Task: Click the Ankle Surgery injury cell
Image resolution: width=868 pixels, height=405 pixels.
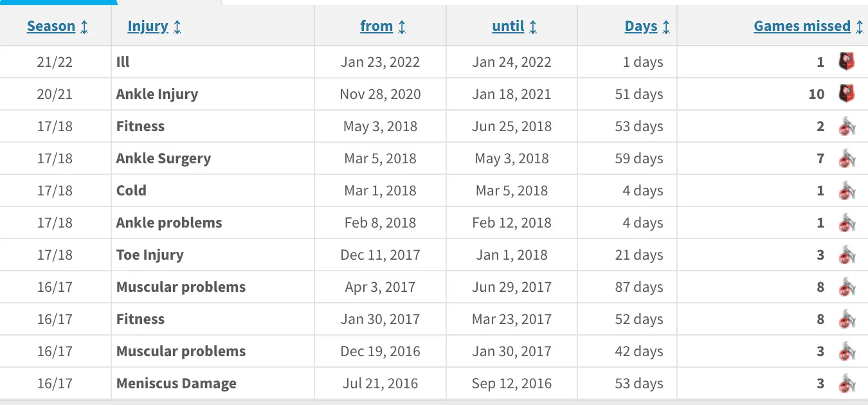Action: click(163, 159)
